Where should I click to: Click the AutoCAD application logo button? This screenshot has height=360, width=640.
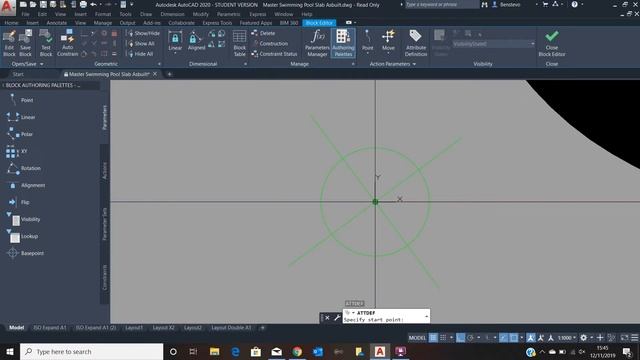pyautogui.click(x=7, y=7)
